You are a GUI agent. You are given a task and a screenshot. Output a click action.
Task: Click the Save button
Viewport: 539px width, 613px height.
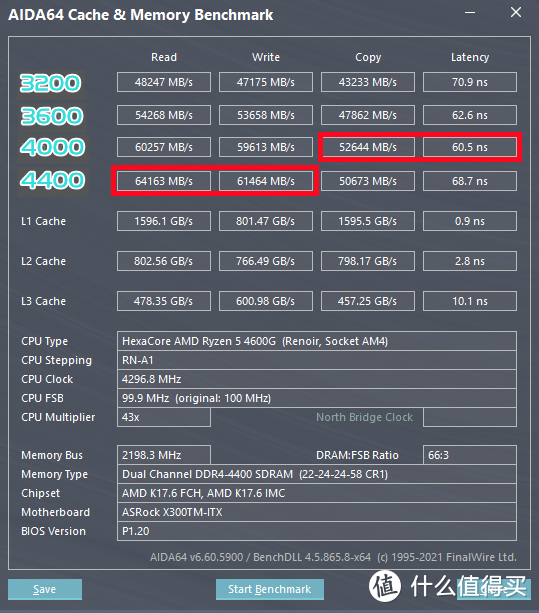[x=45, y=589]
